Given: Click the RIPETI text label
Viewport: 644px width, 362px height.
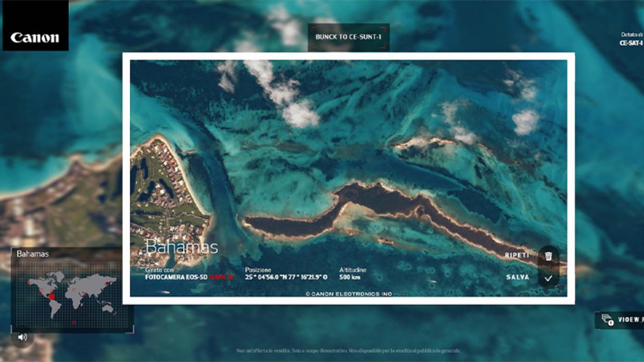Looking at the screenshot, I should point(517,256).
